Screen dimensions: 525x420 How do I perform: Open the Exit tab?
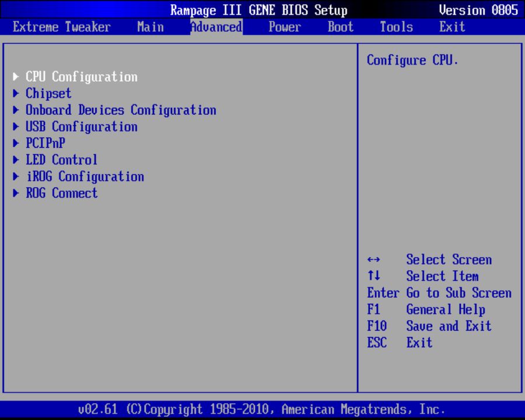pyautogui.click(x=452, y=27)
